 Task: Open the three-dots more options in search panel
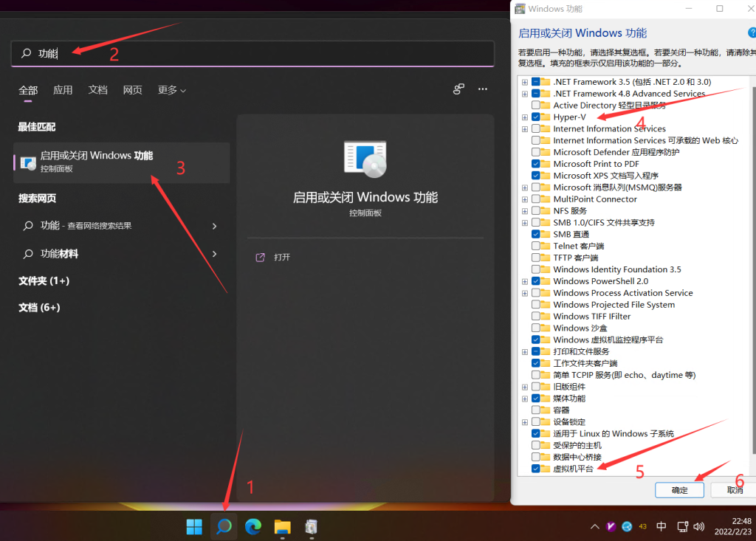[x=483, y=89]
